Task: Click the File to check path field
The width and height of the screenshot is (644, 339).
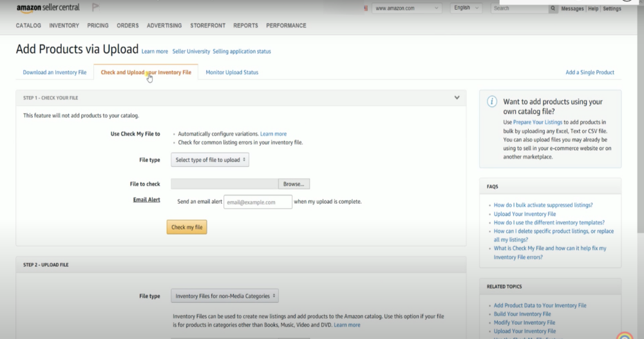Action: coord(225,184)
